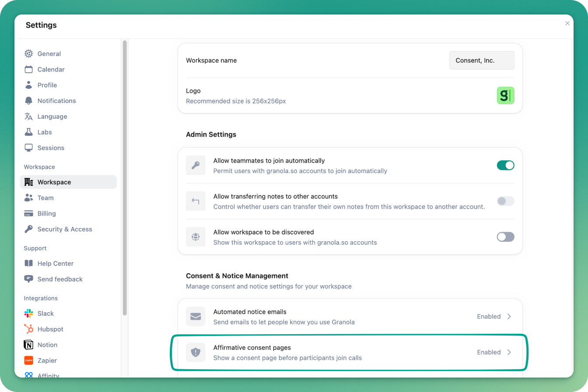
Task: Expand Automated notice emails chevron
Action: (509, 317)
